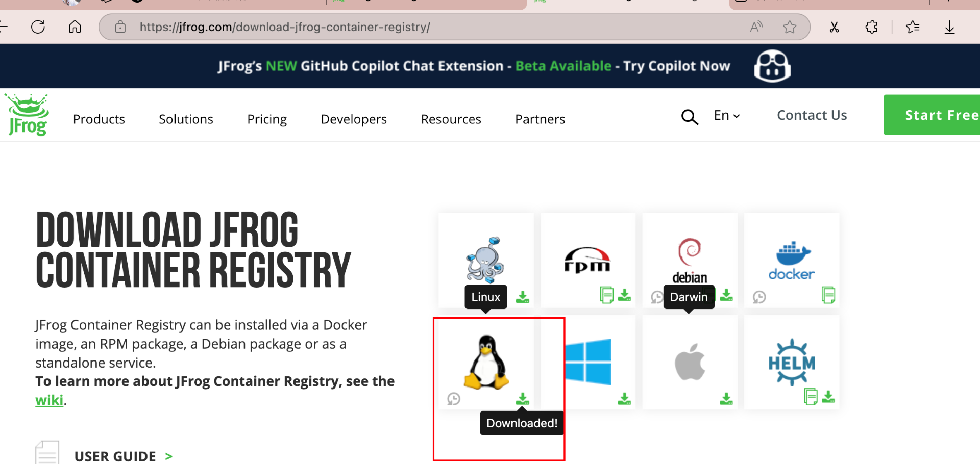Click the browser refresh button
The width and height of the screenshot is (980, 464).
38,27
